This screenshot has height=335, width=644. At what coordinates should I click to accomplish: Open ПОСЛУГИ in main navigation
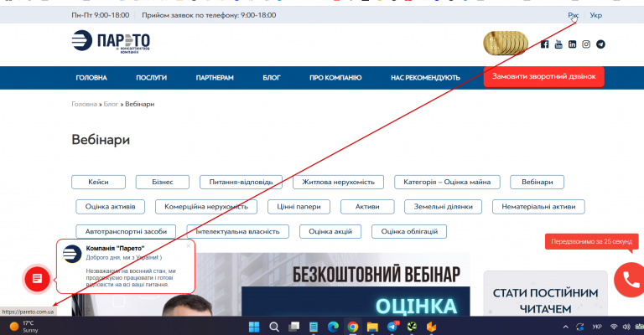152,78
